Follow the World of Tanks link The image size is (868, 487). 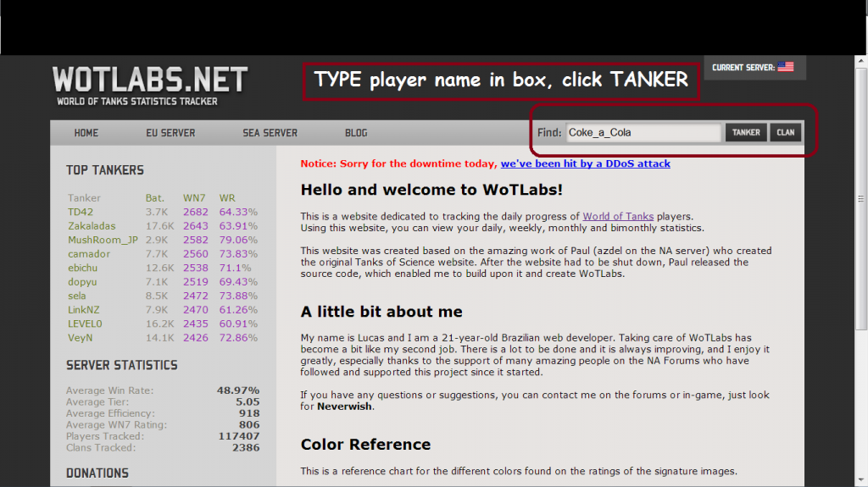pos(618,216)
